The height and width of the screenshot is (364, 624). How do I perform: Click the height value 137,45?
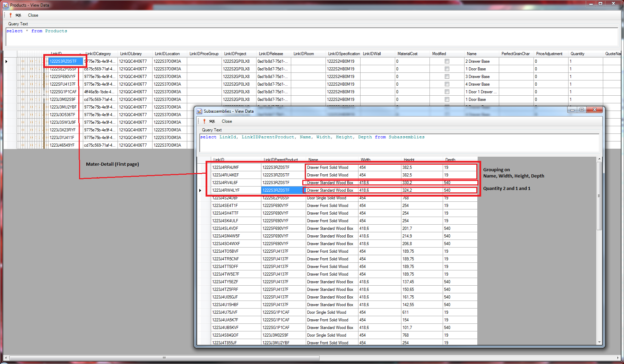[x=422, y=282]
